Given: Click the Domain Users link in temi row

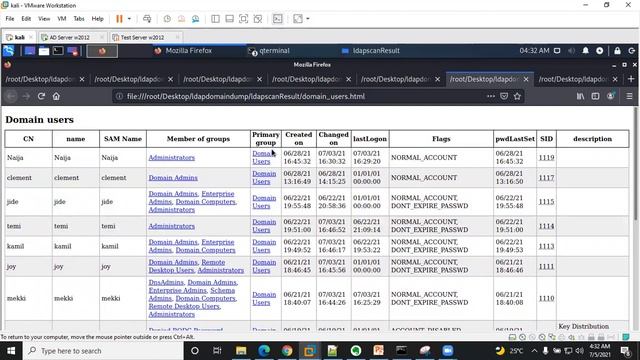Looking at the screenshot, I should click(264, 226).
